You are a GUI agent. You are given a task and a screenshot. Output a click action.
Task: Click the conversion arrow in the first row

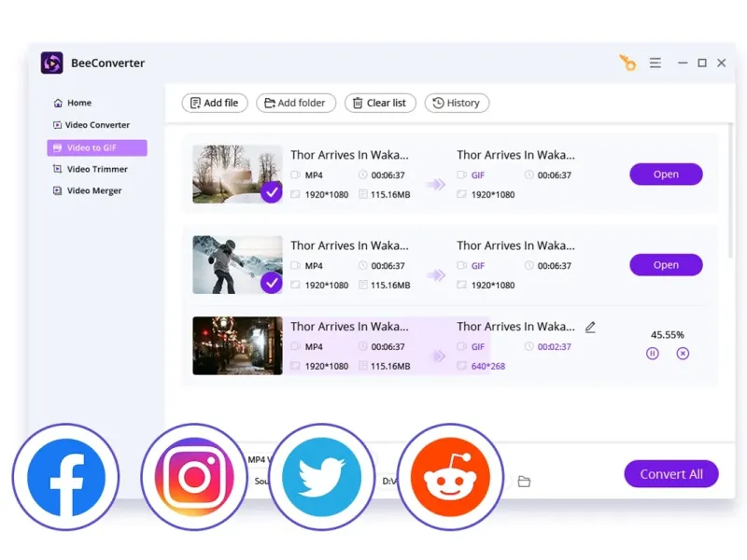click(x=436, y=184)
